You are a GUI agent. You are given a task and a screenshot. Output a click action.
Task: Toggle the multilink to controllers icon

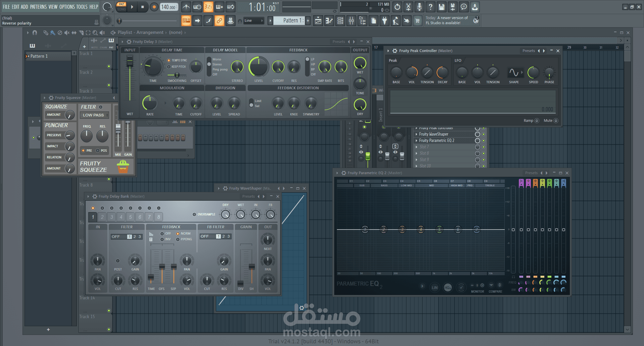point(219,21)
